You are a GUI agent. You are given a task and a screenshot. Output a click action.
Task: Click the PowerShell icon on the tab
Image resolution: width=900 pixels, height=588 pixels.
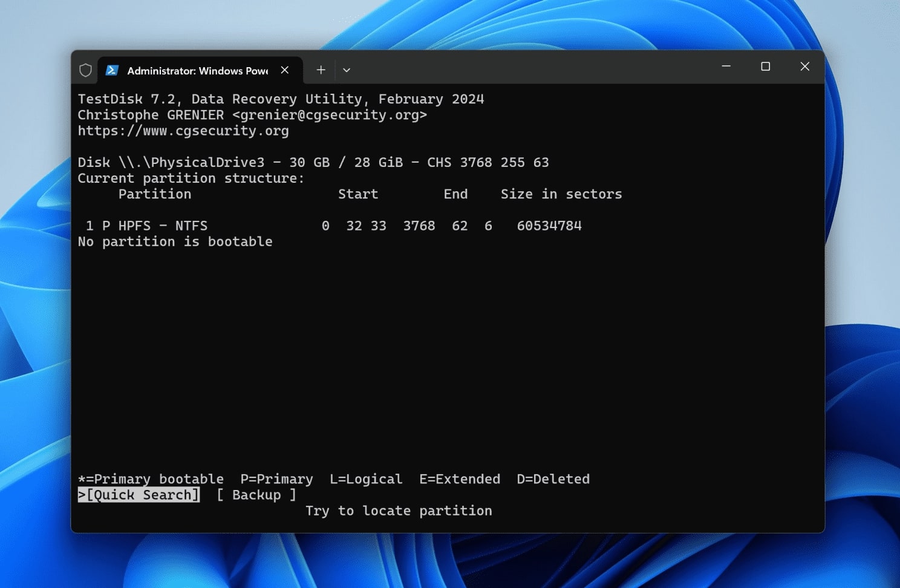112,70
